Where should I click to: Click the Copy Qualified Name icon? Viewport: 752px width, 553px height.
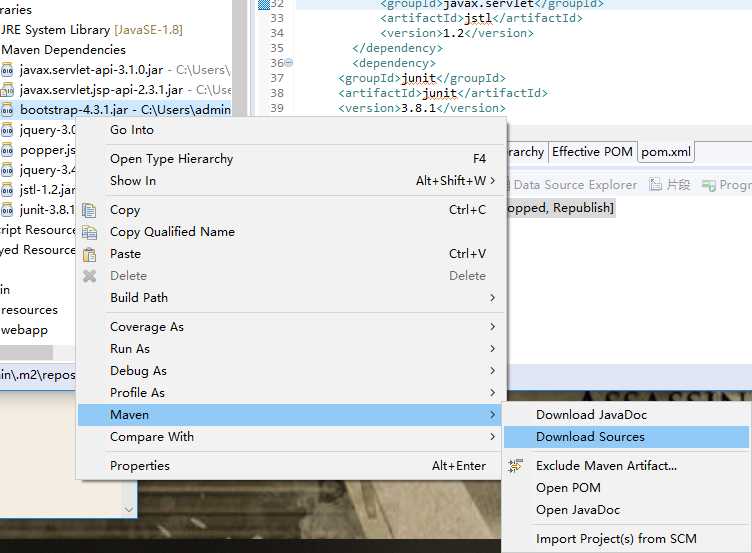[89, 232]
